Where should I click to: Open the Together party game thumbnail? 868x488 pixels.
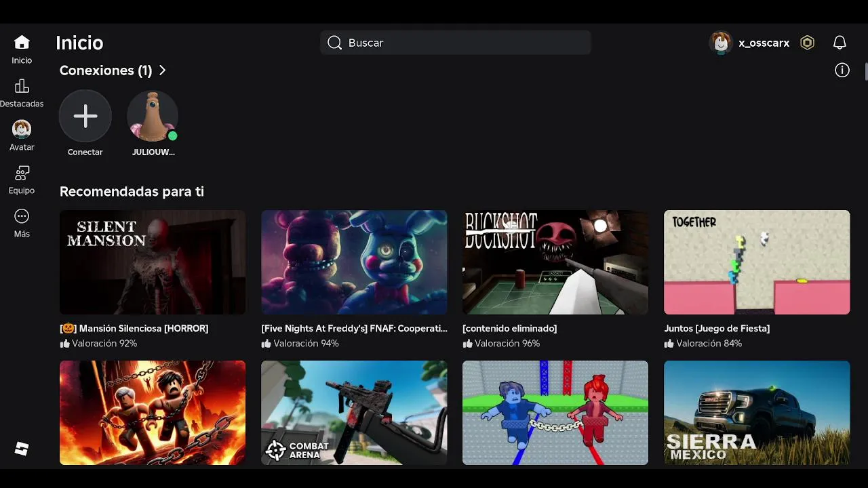[757, 262]
